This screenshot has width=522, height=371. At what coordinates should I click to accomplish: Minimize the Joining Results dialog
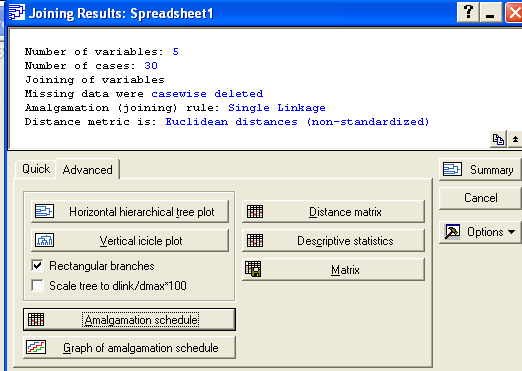[490, 12]
